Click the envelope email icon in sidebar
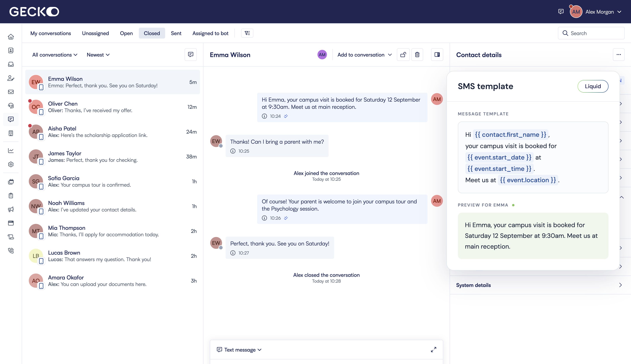 (x=11, y=92)
